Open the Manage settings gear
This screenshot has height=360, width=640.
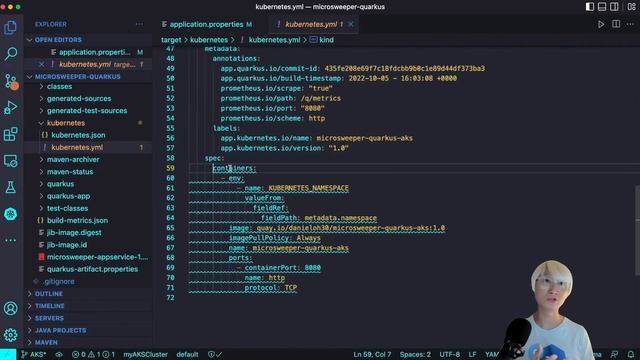[11, 335]
